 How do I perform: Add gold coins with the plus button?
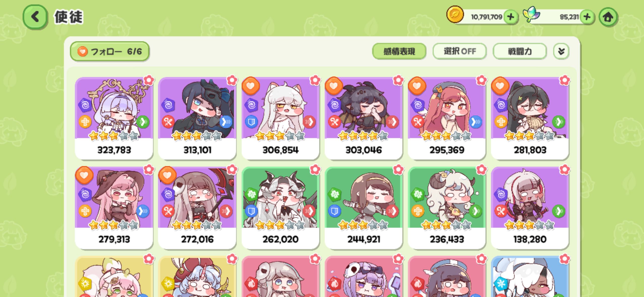(x=510, y=17)
